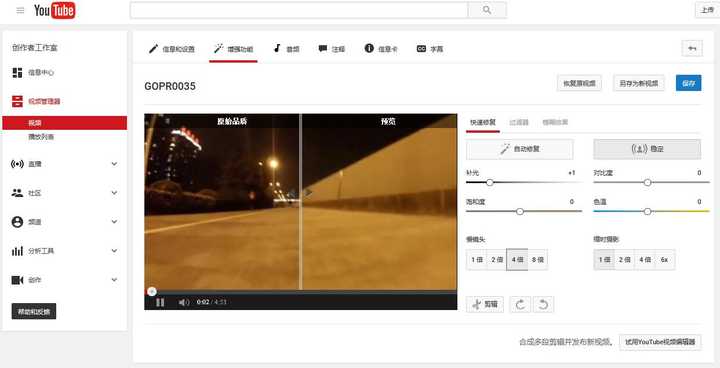Expand the 直播 live streaming section
Screen dimensions: 720x368
tap(65, 164)
